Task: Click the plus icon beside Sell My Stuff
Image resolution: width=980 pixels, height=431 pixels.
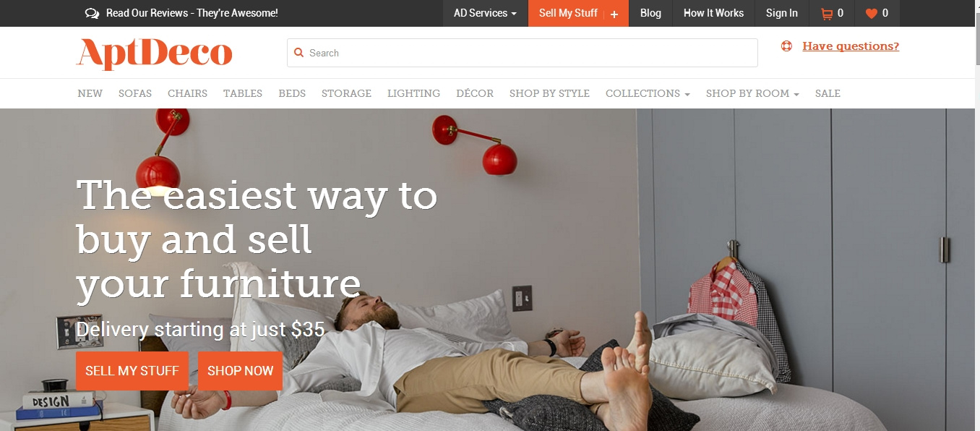Action: [x=614, y=14]
